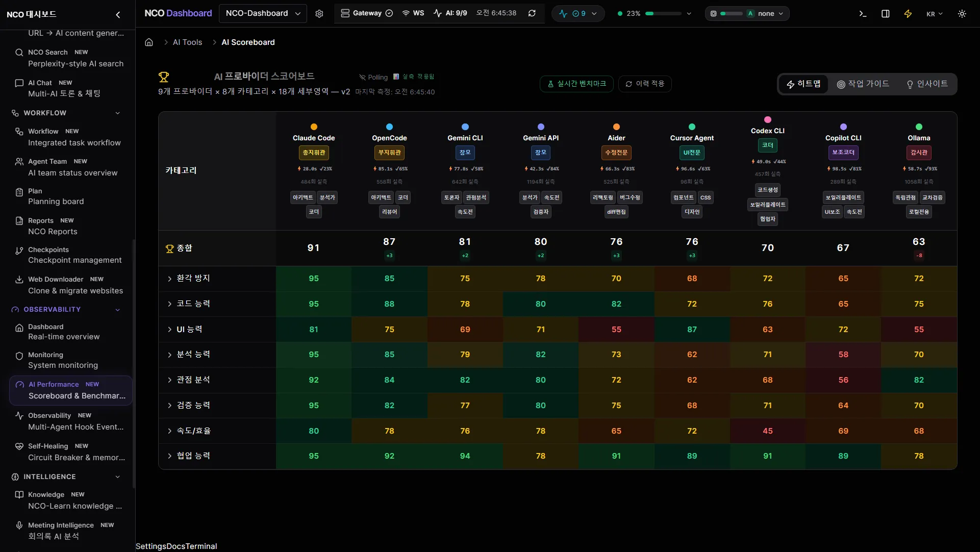Switch to the 히트맵 tab
Screen dimensions: 980x552
coord(803,84)
